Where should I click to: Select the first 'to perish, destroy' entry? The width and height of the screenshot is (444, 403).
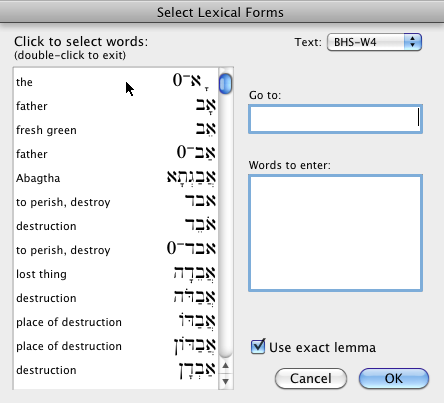[116, 202]
